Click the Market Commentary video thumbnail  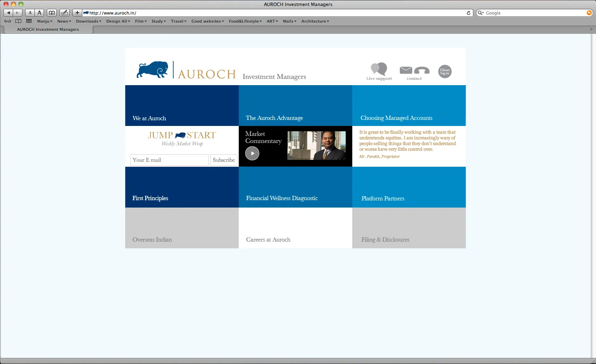point(316,145)
